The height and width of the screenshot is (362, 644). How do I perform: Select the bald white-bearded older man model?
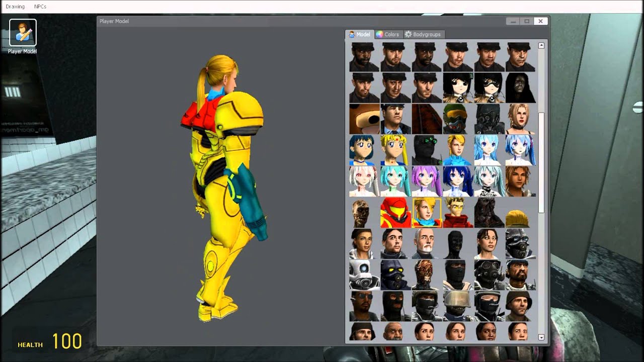[x=427, y=244]
